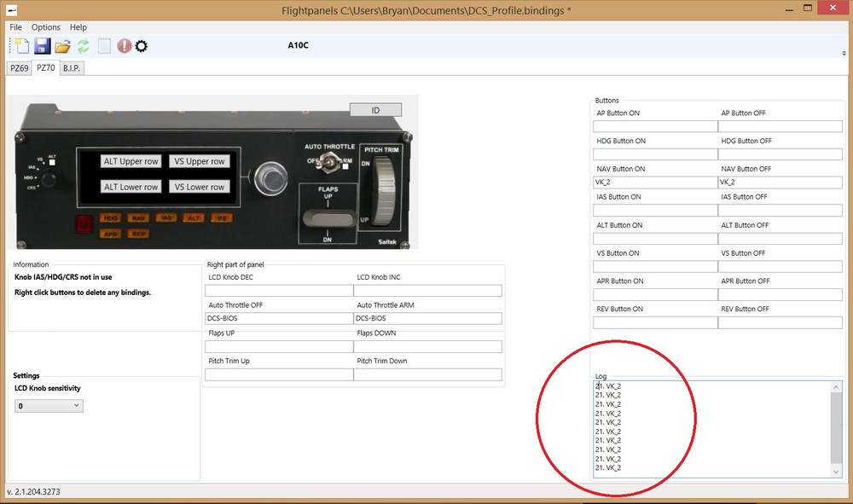Image resolution: width=853 pixels, height=504 pixels.
Task: Click the blank page toolbar icon
Action: 104,46
